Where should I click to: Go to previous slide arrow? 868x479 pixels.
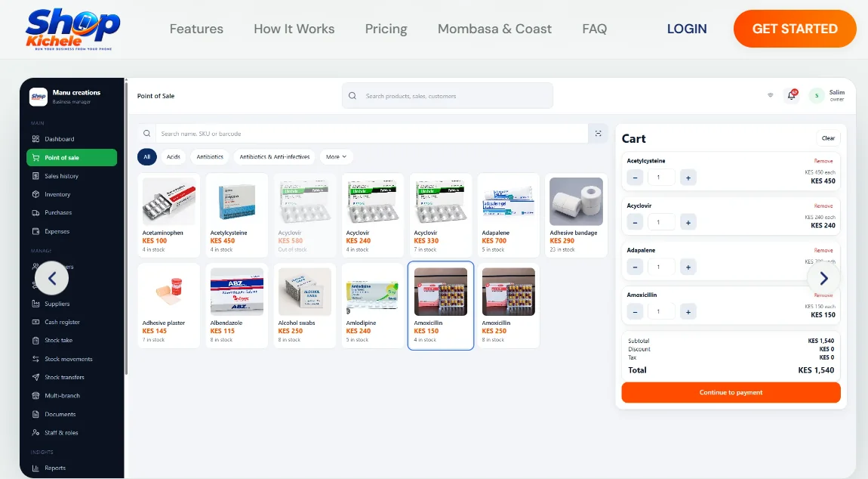pos(51,278)
